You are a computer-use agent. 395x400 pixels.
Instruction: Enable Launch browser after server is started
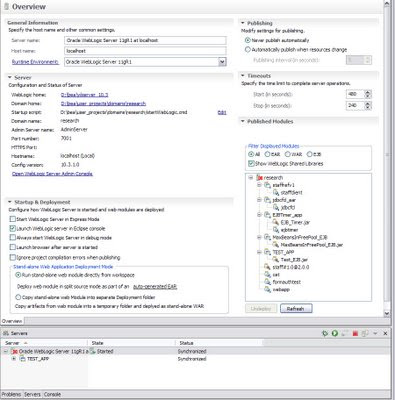(13, 247)
